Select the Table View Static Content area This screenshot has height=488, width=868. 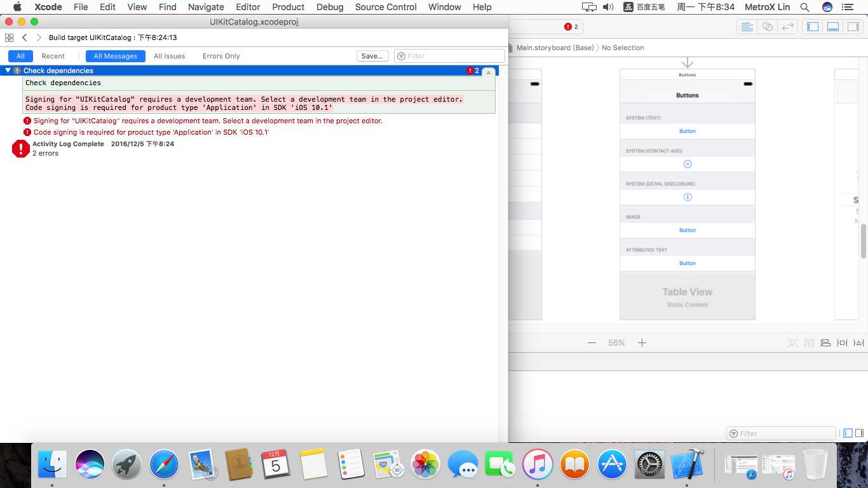(688, 296)
